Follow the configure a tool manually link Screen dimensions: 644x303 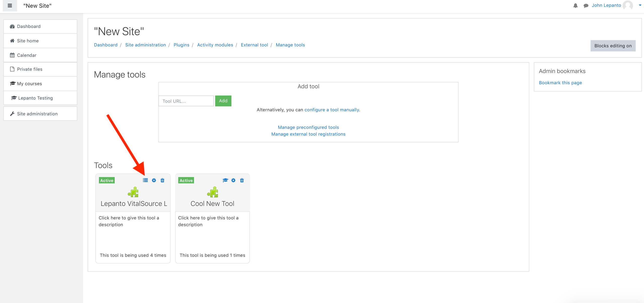coord(332,110)
